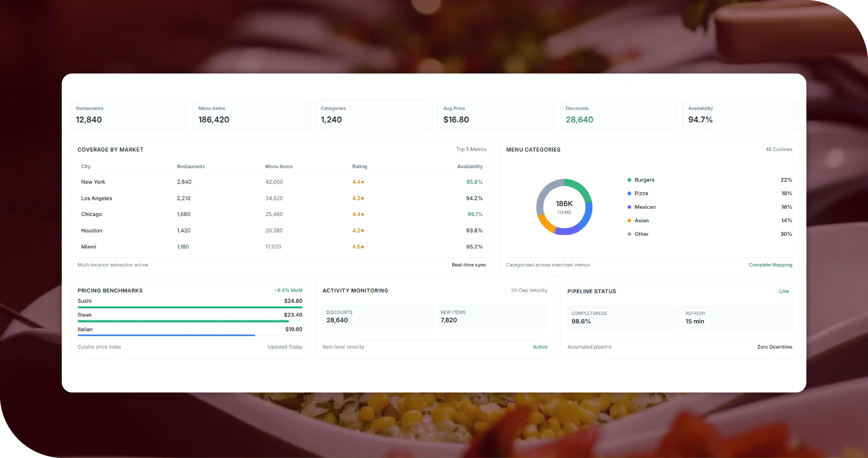
Task: Click New York's 4.4 star rating
Action: coord(358,182)
